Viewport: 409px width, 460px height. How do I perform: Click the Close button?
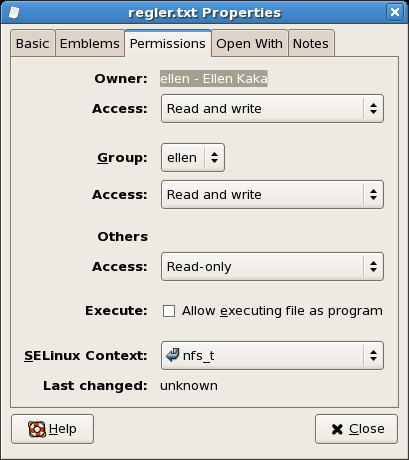point(356,429)
